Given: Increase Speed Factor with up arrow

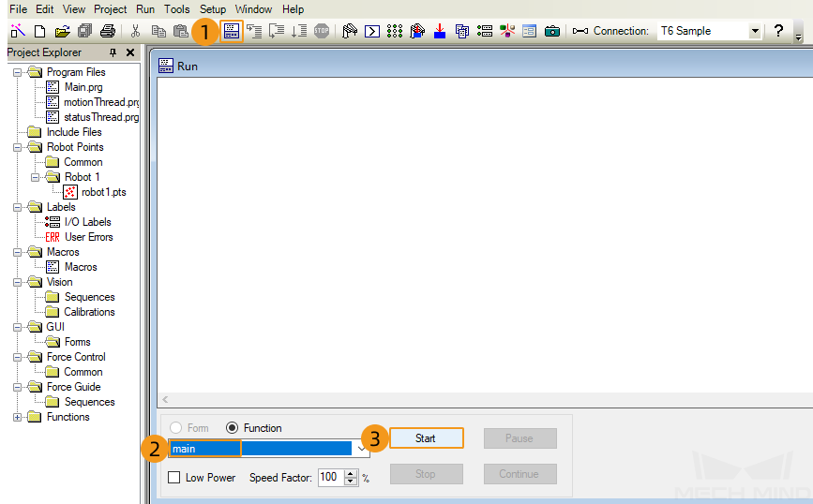Looking at the screenshot, I should (x=351, y=473).
